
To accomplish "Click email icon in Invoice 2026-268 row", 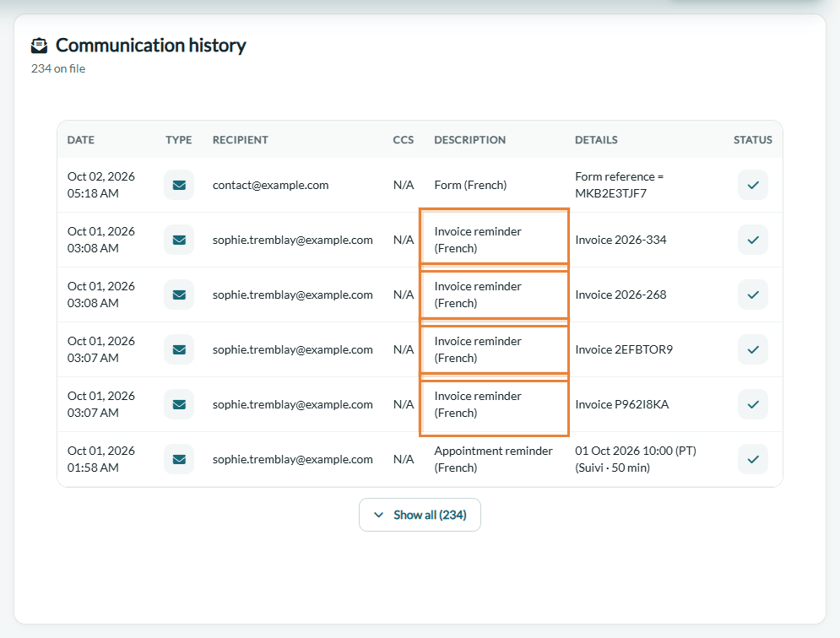I will click(179, 295).
